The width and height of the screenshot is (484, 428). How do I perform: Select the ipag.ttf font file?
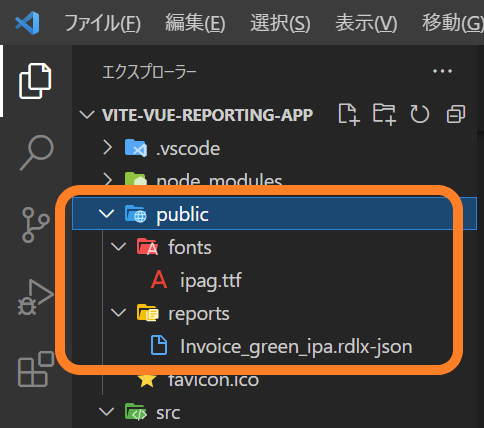211,280
